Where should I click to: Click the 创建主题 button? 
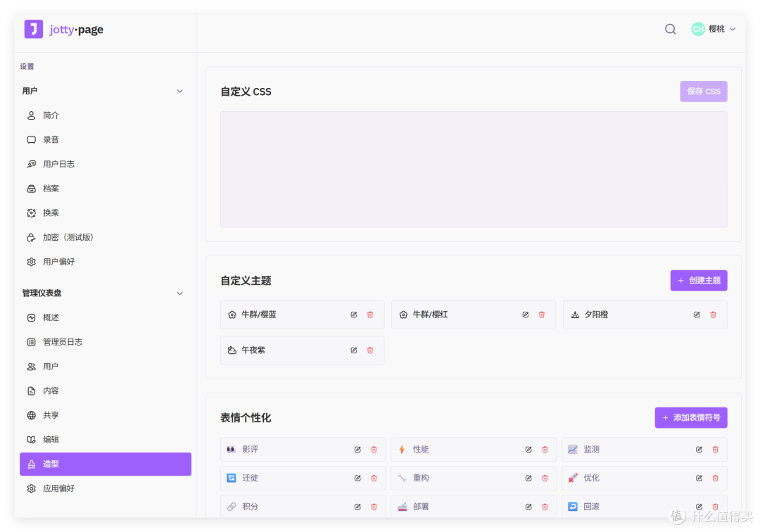click(x=699, y=281)
